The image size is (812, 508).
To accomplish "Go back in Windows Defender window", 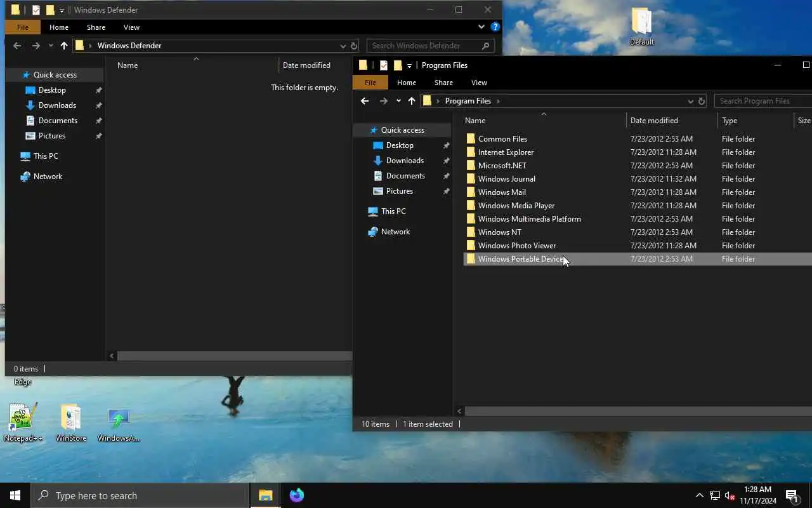I will (x=17, y=46).
